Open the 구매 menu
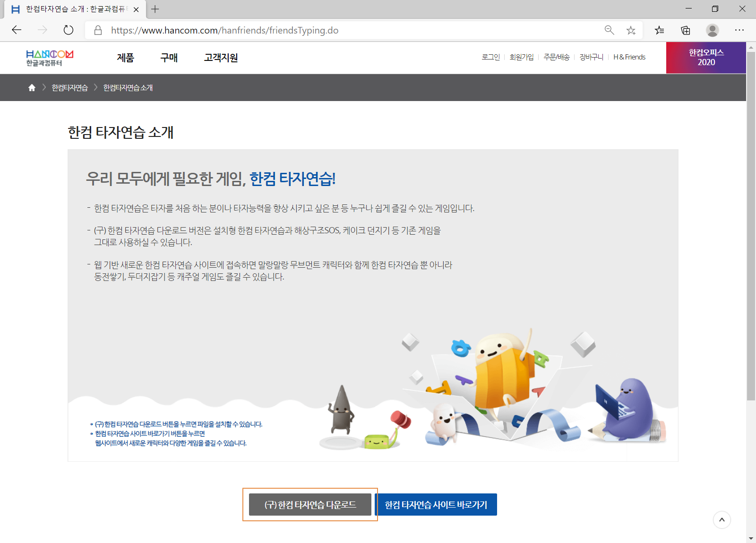The image size is (756, 543). (x=169, y=58)
